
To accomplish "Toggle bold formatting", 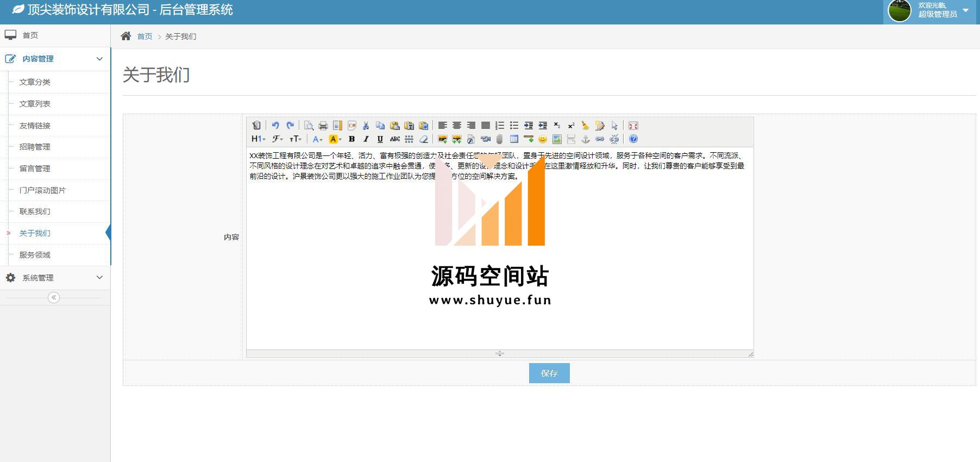I will click(351, 139).
